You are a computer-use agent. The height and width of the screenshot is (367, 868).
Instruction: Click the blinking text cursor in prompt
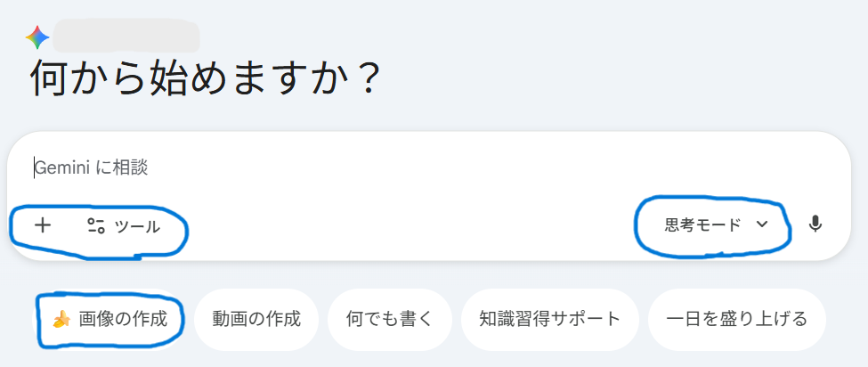tap(35, 167)
